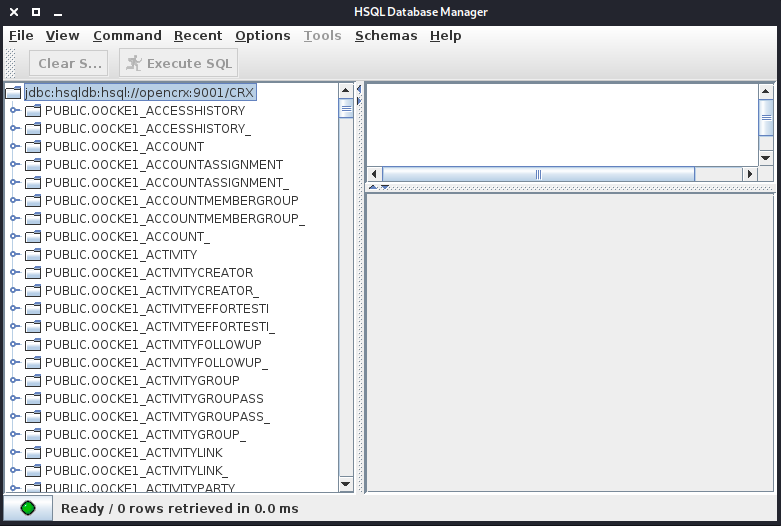Viewport: 781px width, 526px height.
Task: Open the View menu
Action: coord(62,36)
